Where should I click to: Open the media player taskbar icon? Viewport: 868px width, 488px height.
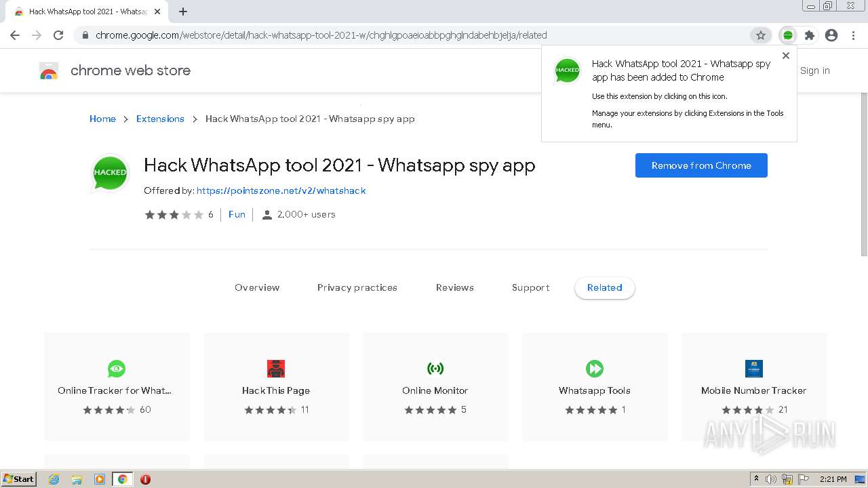pos(100,479)
